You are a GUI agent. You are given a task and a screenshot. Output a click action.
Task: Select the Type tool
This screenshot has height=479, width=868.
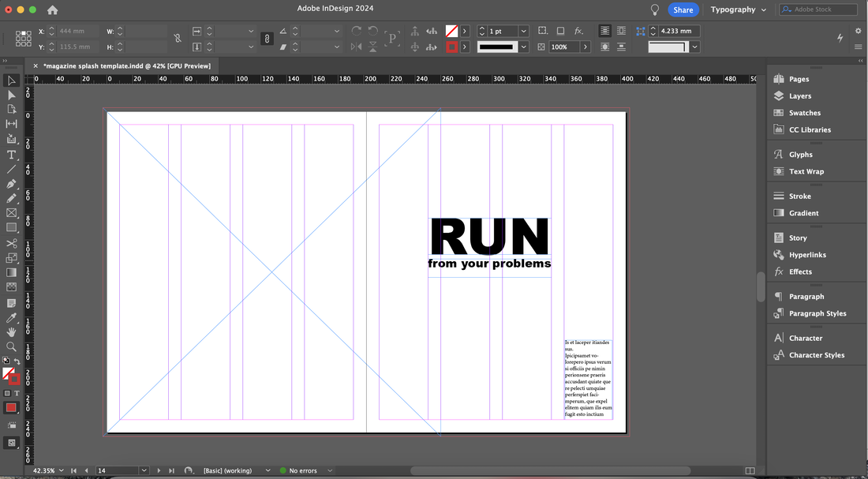[x=11, y=155]
